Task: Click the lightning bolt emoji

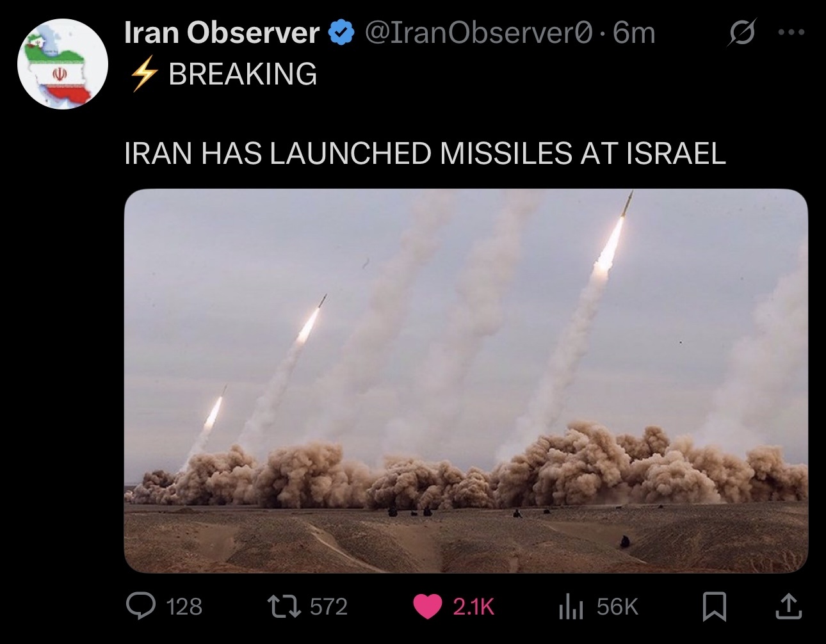Action: click(x=143, y=74)
